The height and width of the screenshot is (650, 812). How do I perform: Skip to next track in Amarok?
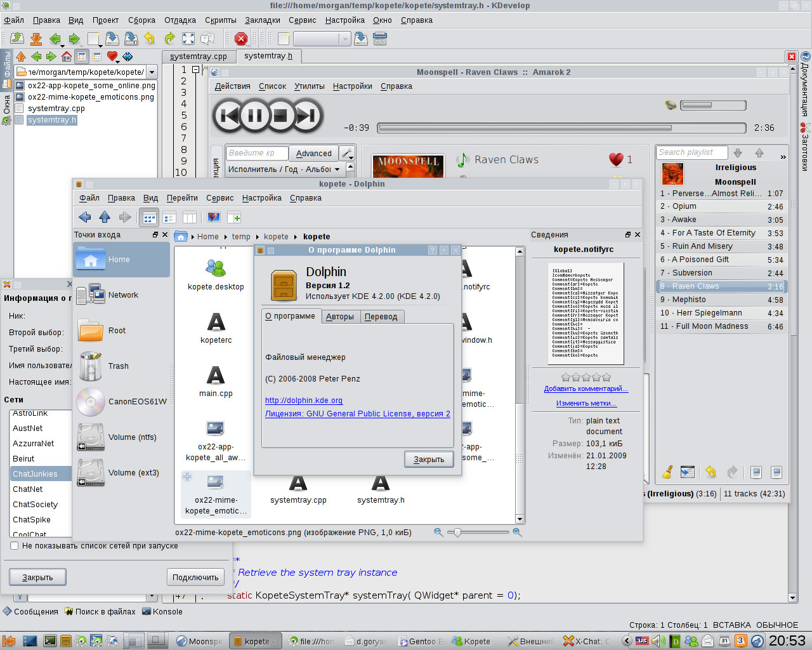coord(306,116)
